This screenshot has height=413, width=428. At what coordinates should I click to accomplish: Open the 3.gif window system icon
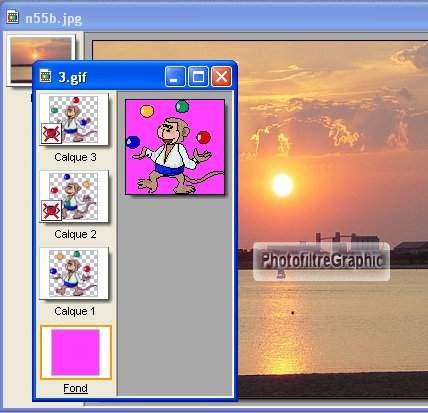click(46, 76)
